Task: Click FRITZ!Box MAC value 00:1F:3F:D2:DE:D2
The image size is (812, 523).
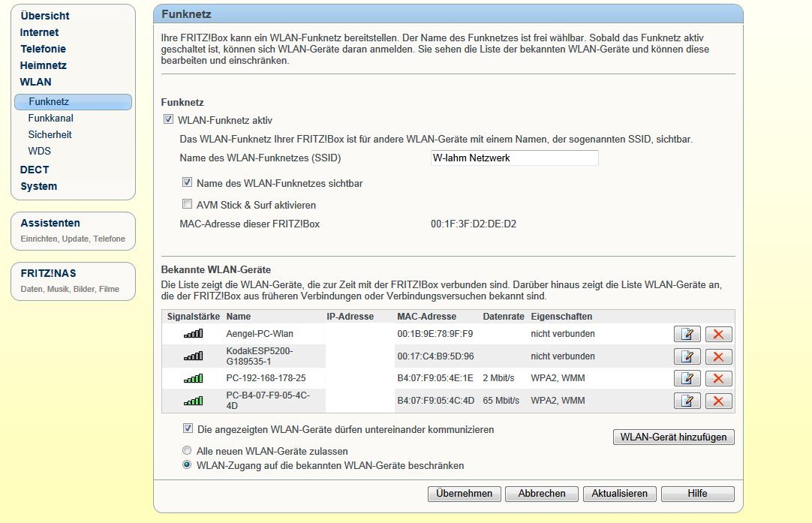Action: point(474,224)
